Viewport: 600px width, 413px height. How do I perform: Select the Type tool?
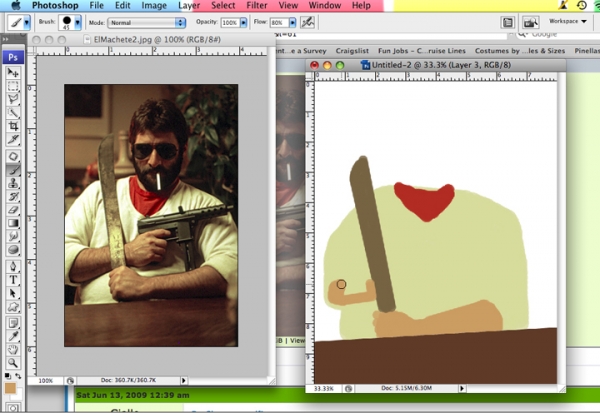coord(13,279)
